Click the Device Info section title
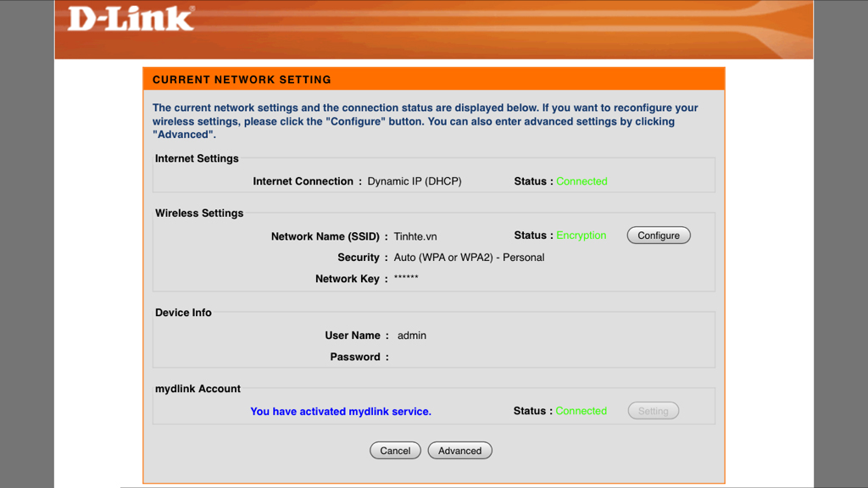This screenshot has width=868, height=488. pos(183,313)
